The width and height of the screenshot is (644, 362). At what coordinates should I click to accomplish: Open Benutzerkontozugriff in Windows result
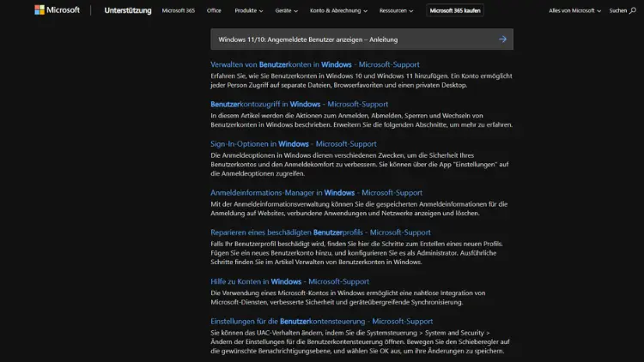pos(300,105)
